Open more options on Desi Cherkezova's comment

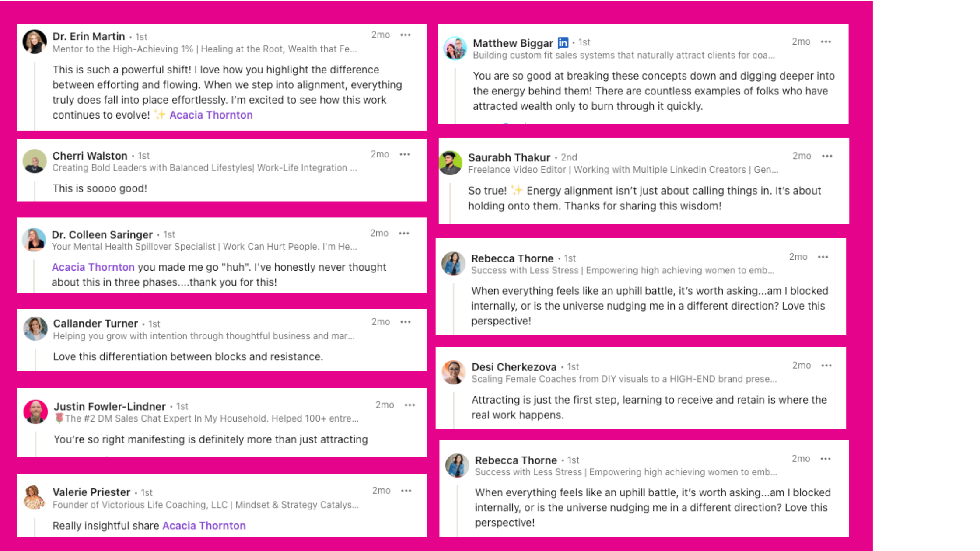point(826,366)
